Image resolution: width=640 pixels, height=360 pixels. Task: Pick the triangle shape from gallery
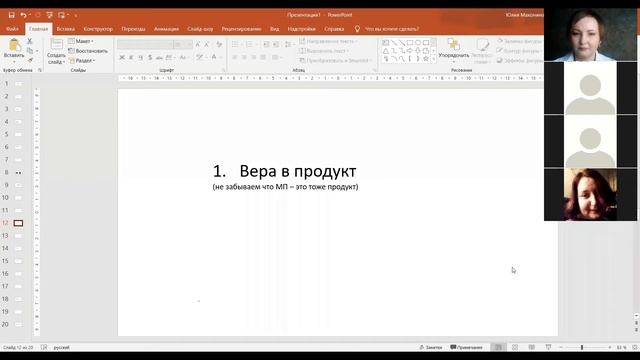tap(386, 51)
